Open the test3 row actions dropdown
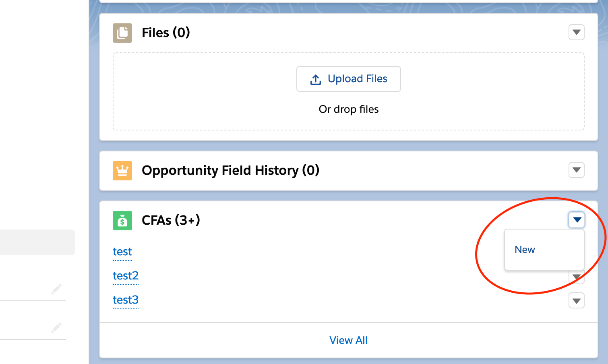608x364 pixels. 576,301
